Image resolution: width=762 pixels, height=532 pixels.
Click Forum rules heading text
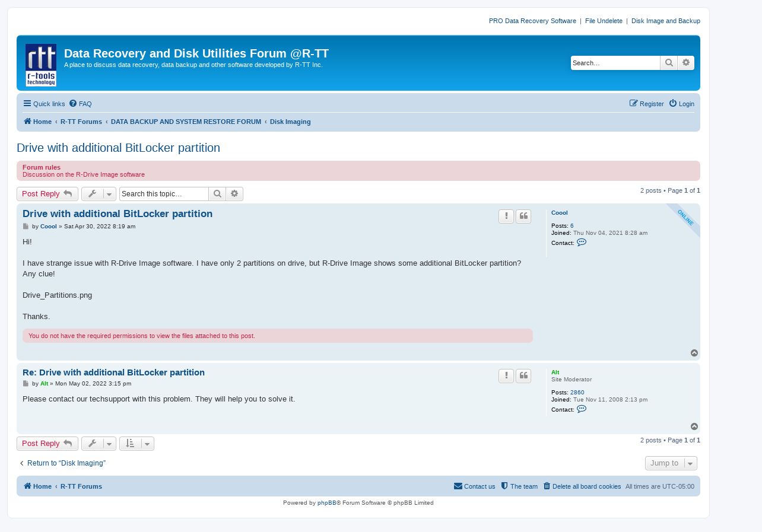[x=42, y=167]
